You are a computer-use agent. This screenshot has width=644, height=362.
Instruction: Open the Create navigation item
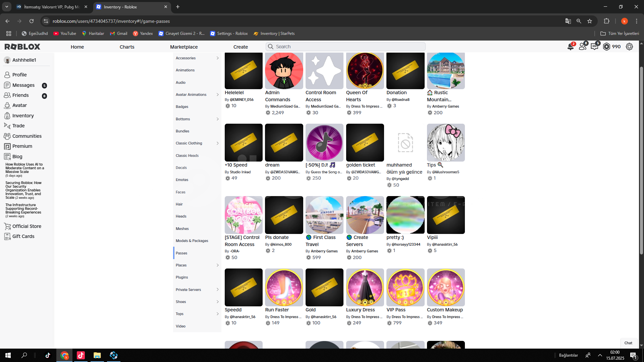[x=240, y=47]
